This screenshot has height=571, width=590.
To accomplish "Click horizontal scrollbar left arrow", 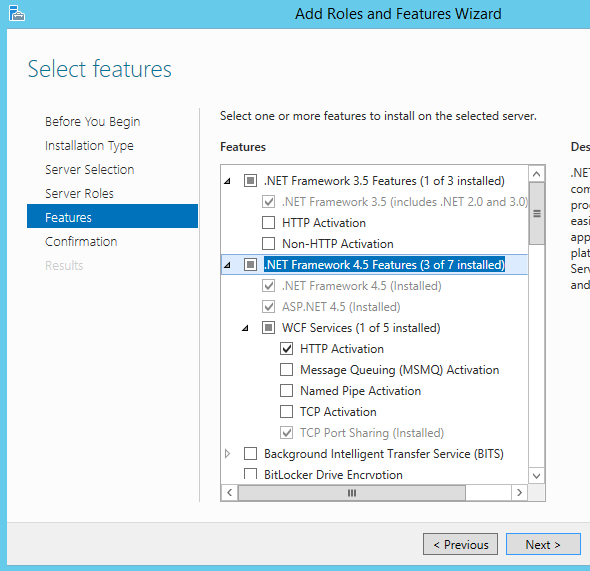I will (x=230, y=492).
